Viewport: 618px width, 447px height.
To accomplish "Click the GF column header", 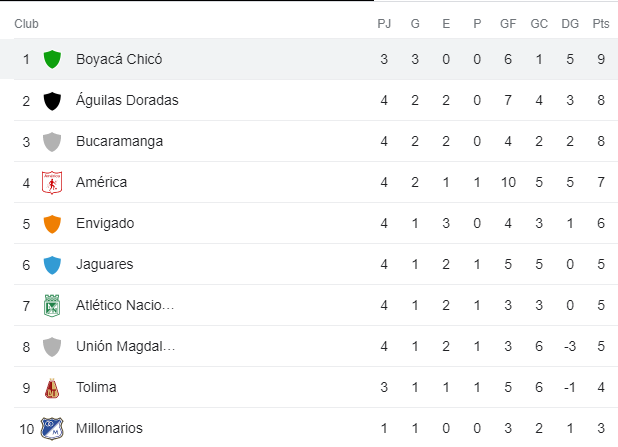I will [508, 23].
